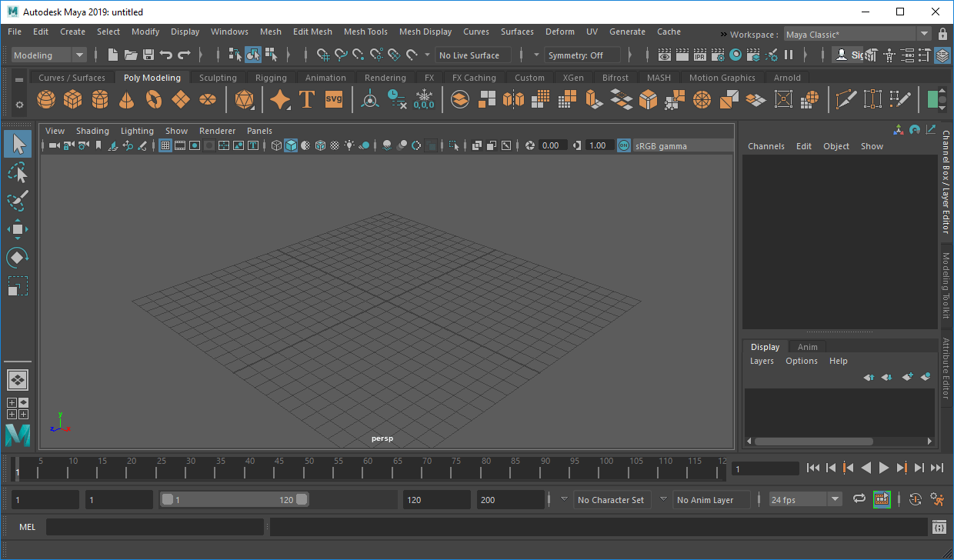
Task: Open render settings clapperboard gear icon
Action: [718, 55]
